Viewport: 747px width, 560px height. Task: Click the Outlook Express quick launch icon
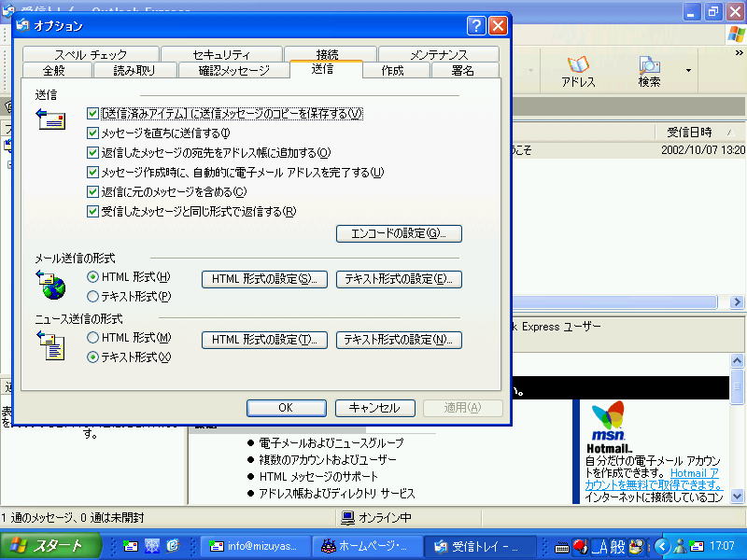(x=130, y=546)
